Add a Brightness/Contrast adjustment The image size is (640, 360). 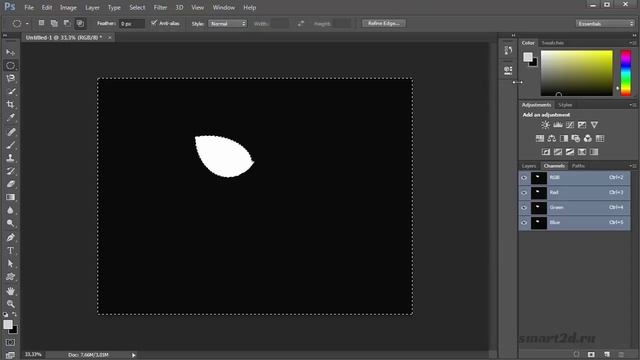point(545,125)
